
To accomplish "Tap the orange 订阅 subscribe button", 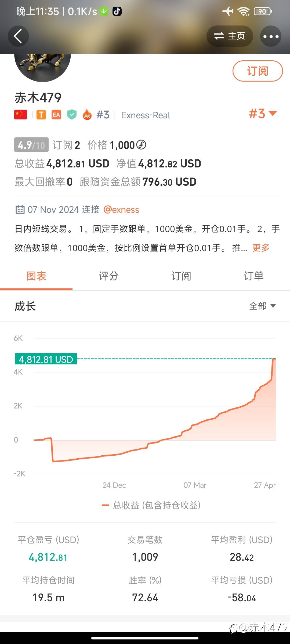I will pos(258,71).
